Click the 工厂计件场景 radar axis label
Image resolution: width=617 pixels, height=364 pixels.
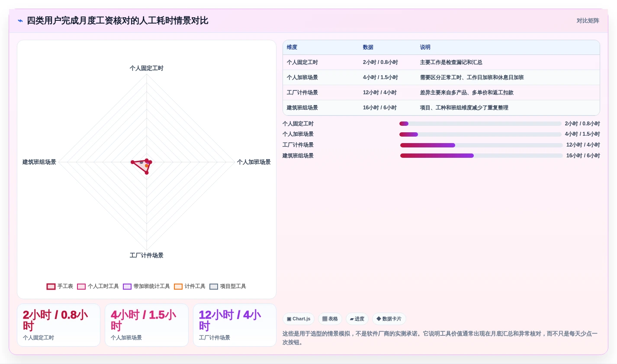pos(147,255)
